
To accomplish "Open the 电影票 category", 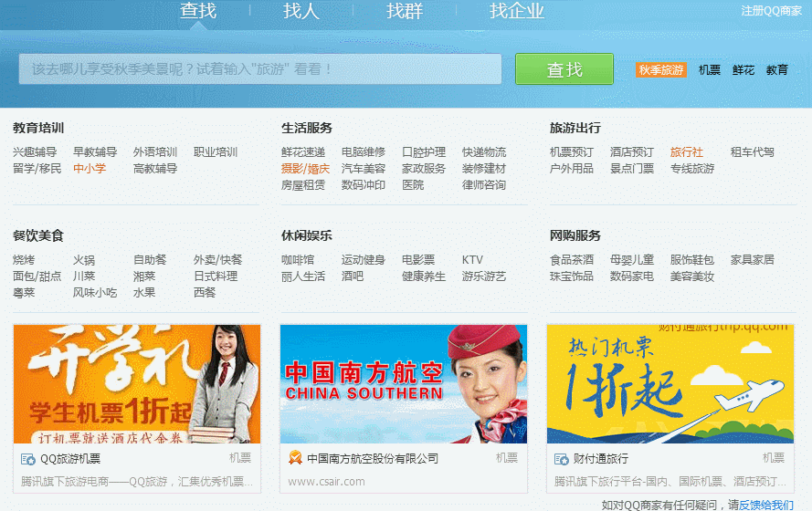I will 418,260.
